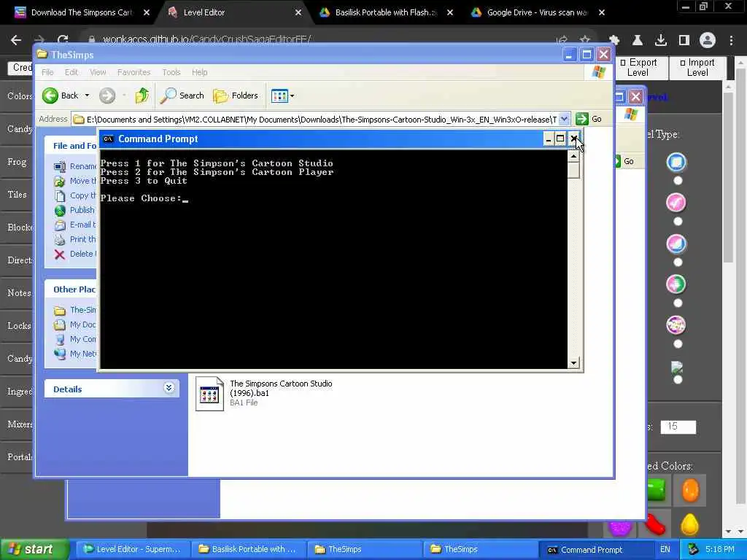Image resolution: width=747 pixels, height=560 pixels.
Task: Switch to Basilisk Portable taskbar button
Action: (248, 550)
